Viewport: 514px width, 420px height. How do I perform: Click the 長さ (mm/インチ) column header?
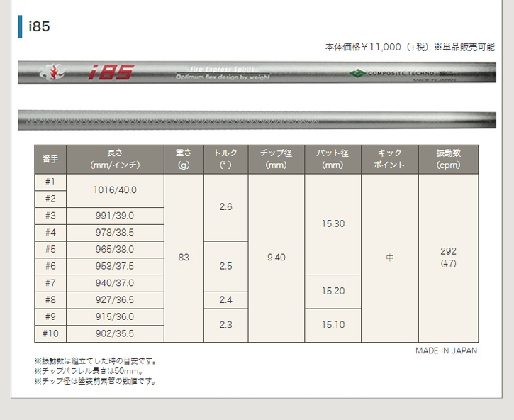click(115, 160)
